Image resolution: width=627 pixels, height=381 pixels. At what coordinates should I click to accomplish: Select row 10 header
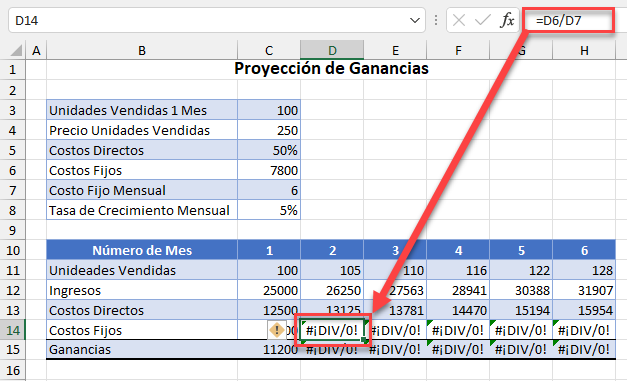pos(13,250)
